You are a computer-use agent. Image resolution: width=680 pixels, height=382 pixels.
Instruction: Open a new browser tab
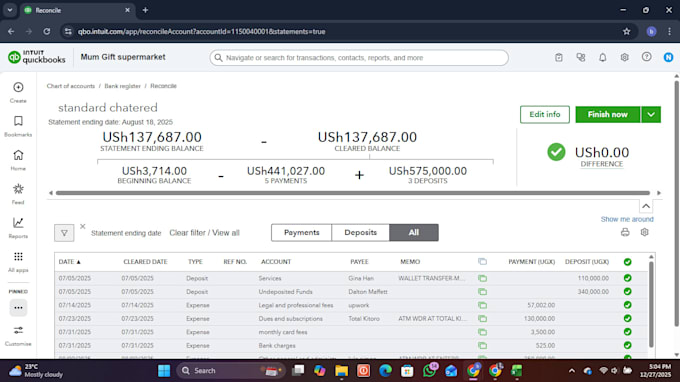(x=145, y=10)
